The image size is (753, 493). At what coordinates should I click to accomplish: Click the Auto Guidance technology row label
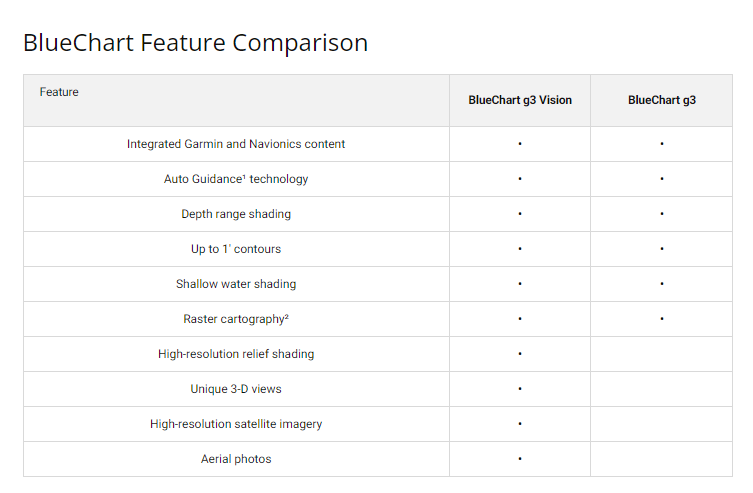click(x=236, y=179)
